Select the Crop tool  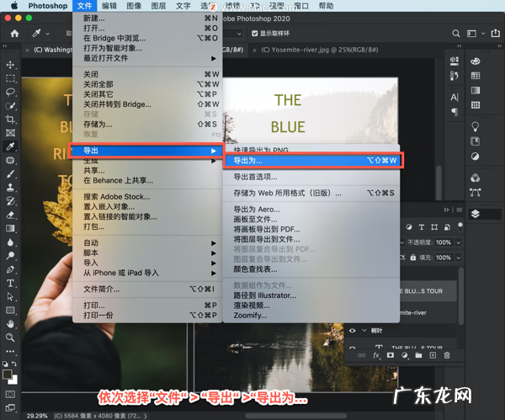tap(10, 120)
